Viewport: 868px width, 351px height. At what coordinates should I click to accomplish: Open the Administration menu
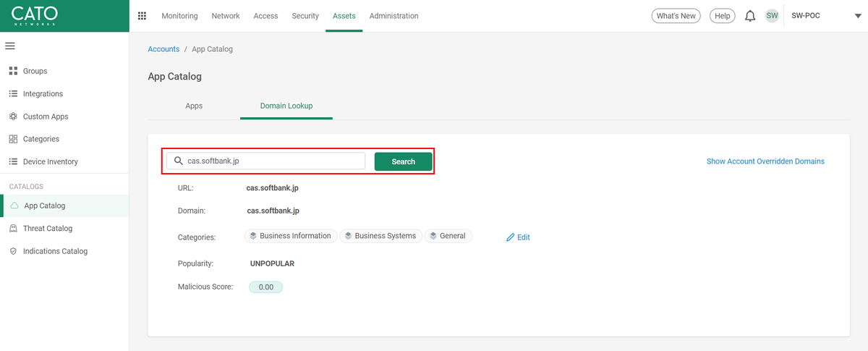[393, 16]
